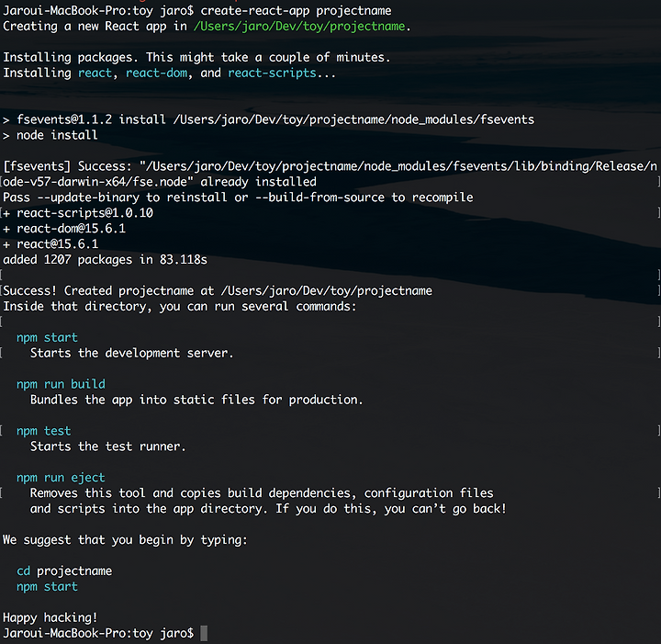The image size is (661, 644).
Task: Click the cyan 'npm run build' command
Action: pos(62,384)
